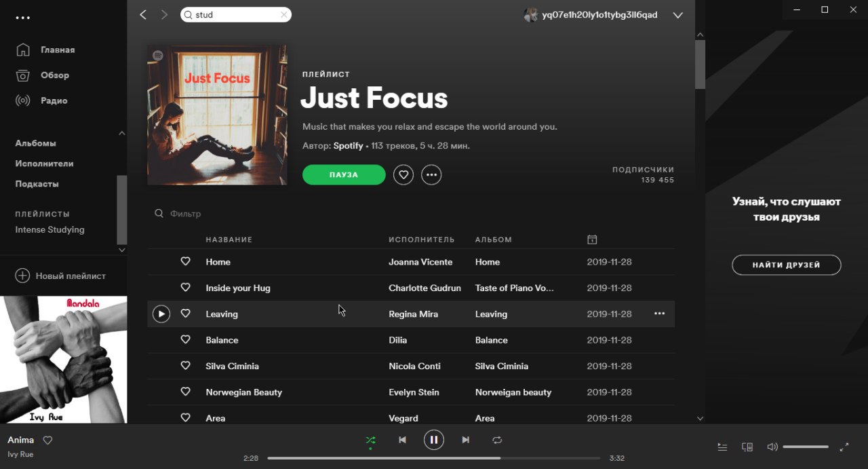This screenshot has width=868, height=469.
Task: Click the Фильтр filter field
Action: point(186,214)
